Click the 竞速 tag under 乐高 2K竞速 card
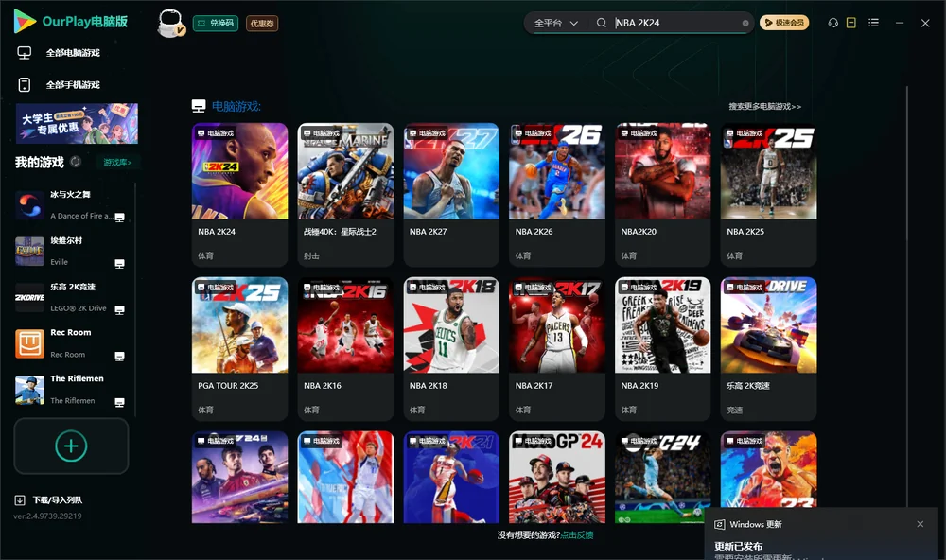 (x=735, y=411)
